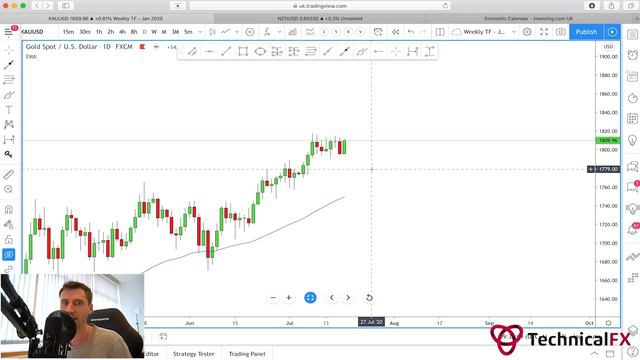This screenshot has width=640, height=360.
Task: Expand the chart style dropdown arrow
Action: tap(237, 32)
